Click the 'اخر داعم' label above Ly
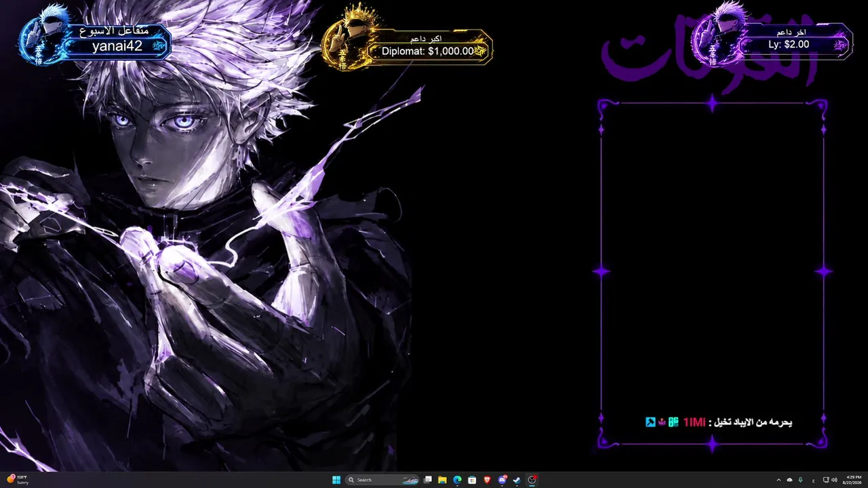This screenshot has width=868, height=488. [791, 32]
